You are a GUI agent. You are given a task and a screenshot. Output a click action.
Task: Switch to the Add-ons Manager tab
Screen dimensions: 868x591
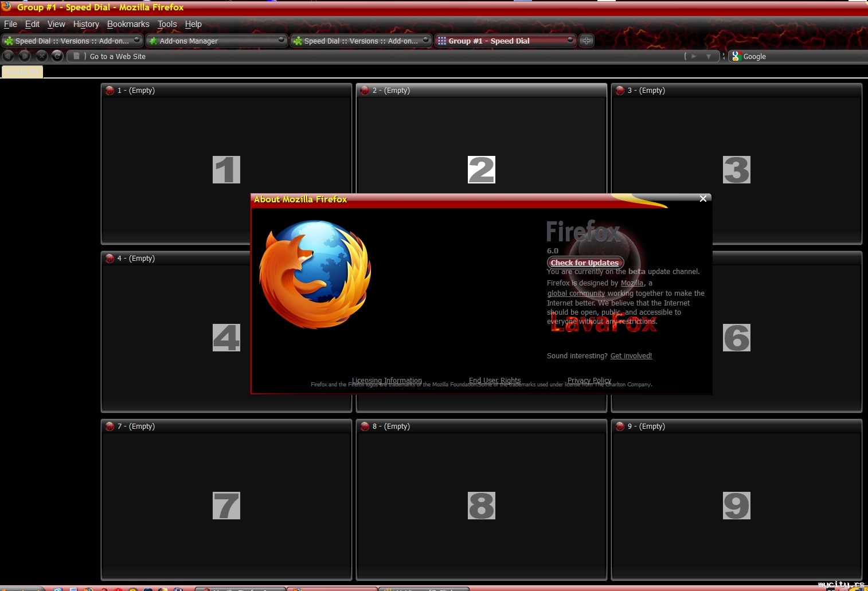pyautogui.click(x=216, y=41)
